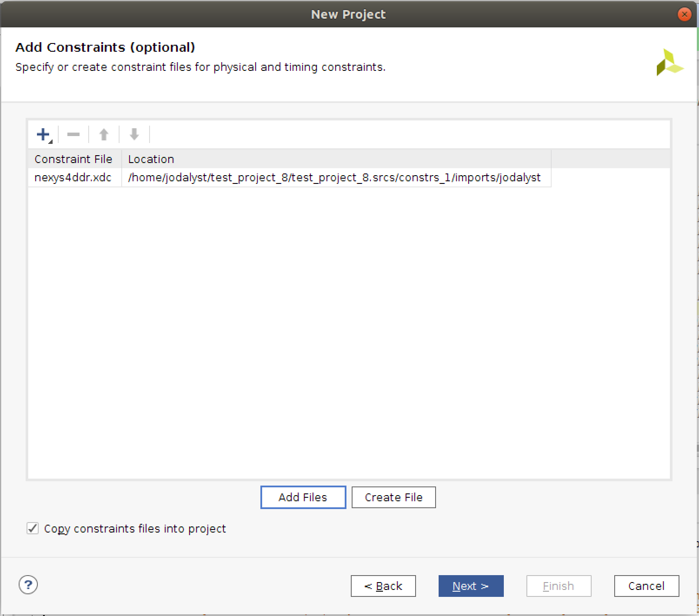The image size is (699, 616).
Task: Close the New Project dialog
Action: [x=684, y=14]
